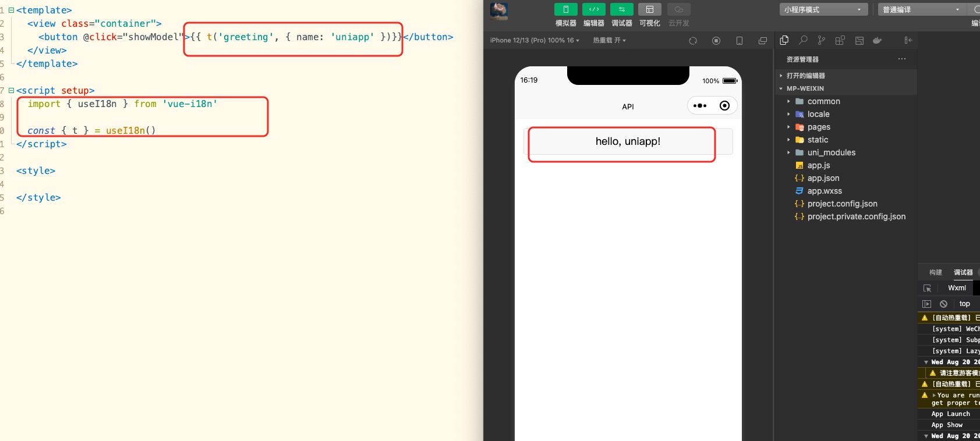Click the 'hello, uniapp!' button in simulator
Viewport: 980px width, 441px height.
(628, 141)
